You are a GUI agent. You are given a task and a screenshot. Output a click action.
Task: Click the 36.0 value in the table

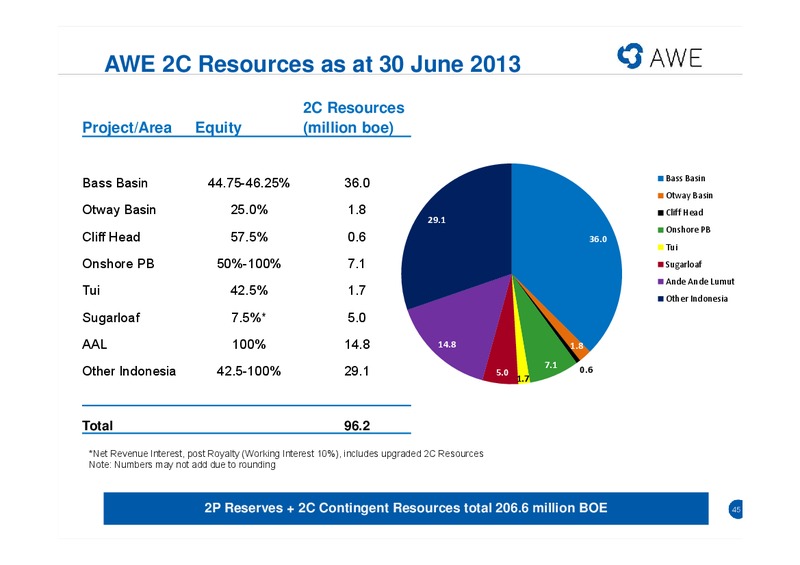click(x=357, y=183)
